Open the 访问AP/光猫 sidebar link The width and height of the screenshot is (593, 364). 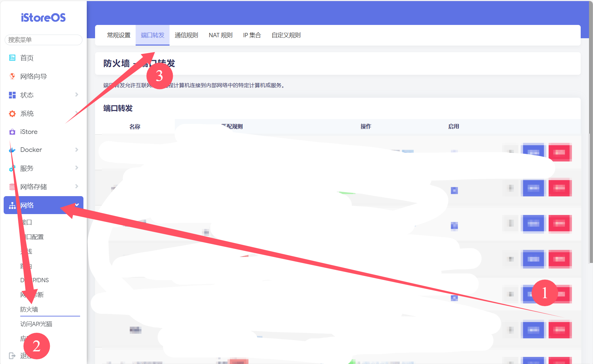pyautogui.click(x=36, y=324)
